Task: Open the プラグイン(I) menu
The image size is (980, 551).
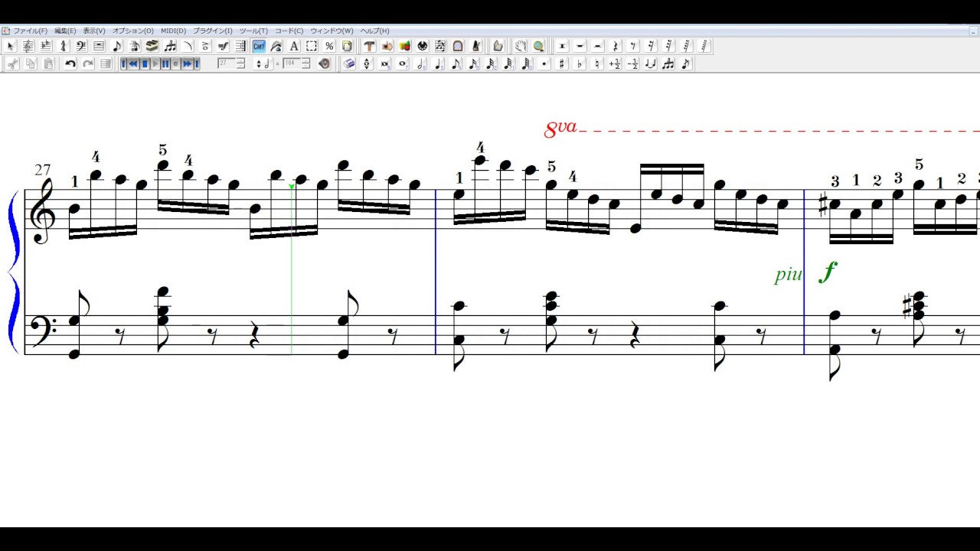Action: (x=212, y=31)
